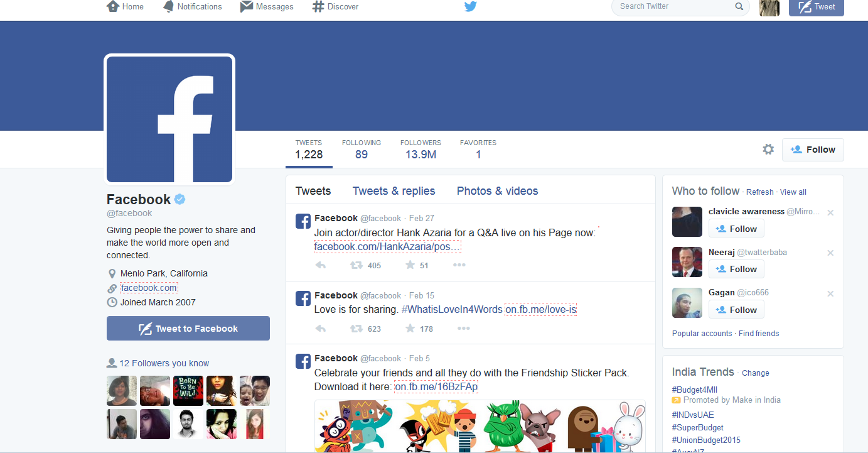This screenshot has height=453, width=868.
Task: Open more options on Love is for sharing tweet
Action: [x=463, y=329]
